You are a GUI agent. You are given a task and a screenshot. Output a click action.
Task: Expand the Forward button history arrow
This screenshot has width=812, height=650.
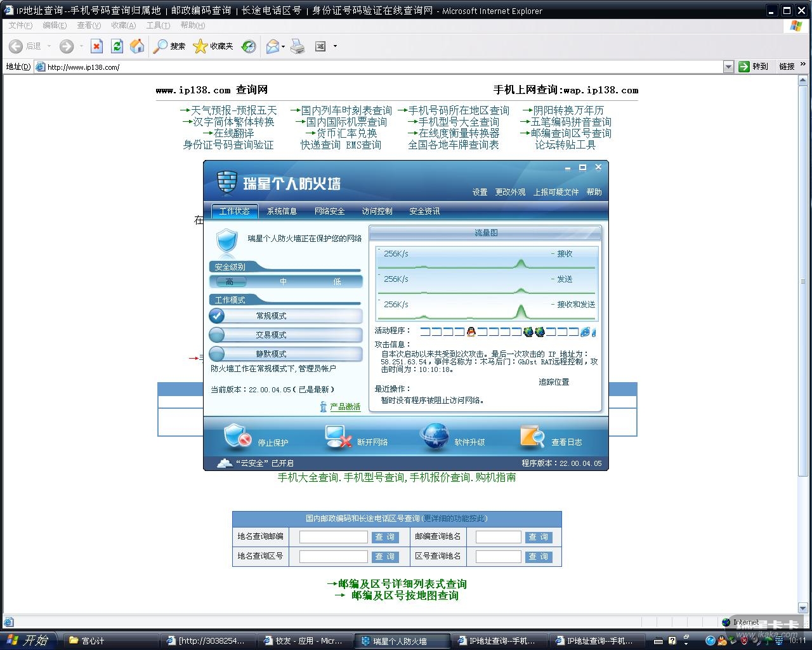[81, 46]
